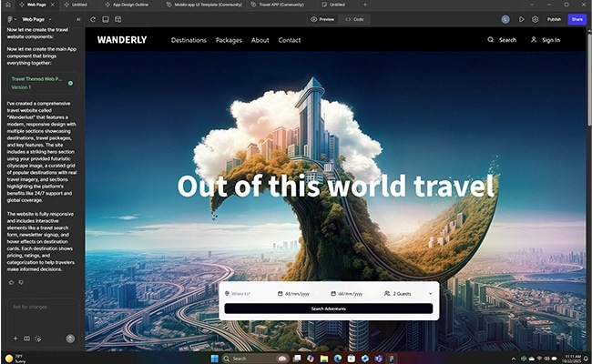592x364 pixels.
Task: Expand the tab list chevron
Action: [x=532, y=5]
